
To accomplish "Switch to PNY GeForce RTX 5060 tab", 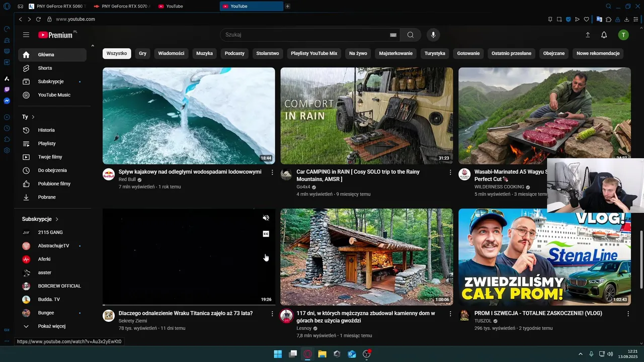I will coord(57,6).
